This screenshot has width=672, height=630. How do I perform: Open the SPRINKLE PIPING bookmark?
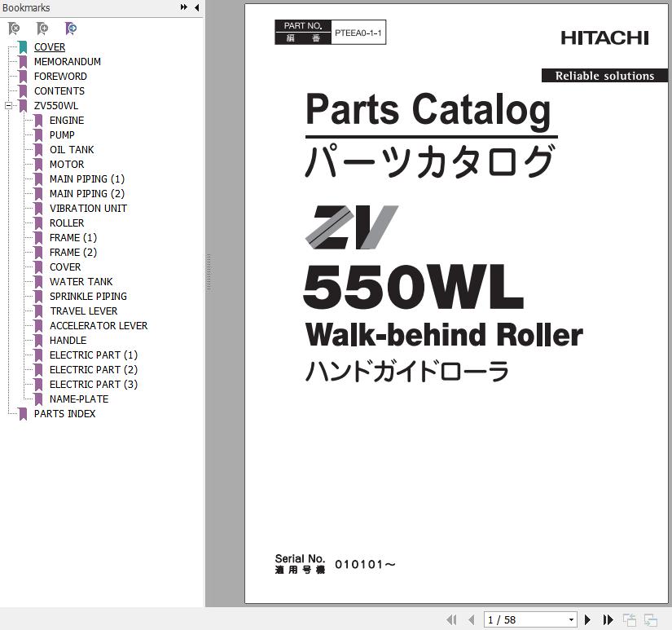88,297
